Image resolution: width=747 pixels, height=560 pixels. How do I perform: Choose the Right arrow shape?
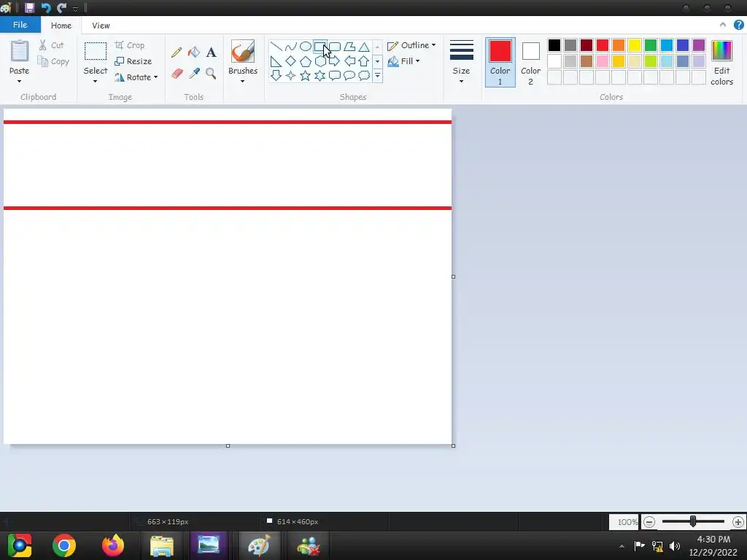coord(335,61)
